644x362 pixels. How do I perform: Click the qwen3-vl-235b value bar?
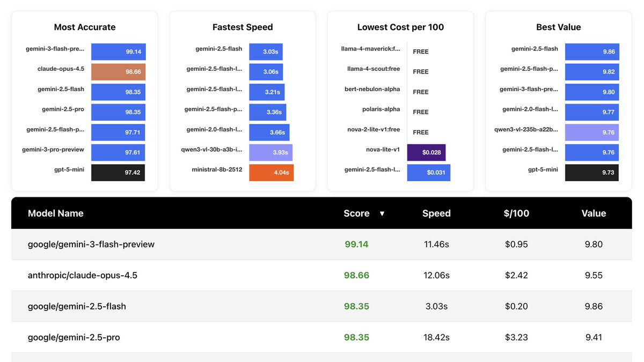591,132
